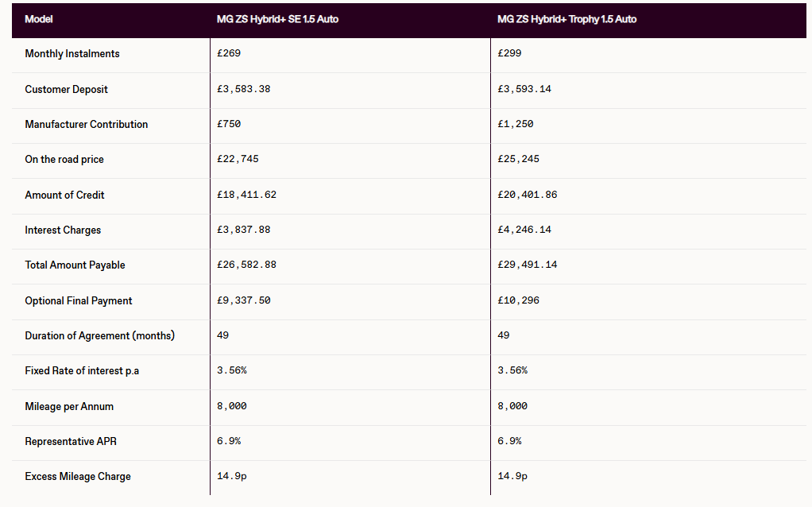Select the Manufacturer Contribution label
Image resolution: width=812 pixels, height=507 pixels.
coord(86,124)
